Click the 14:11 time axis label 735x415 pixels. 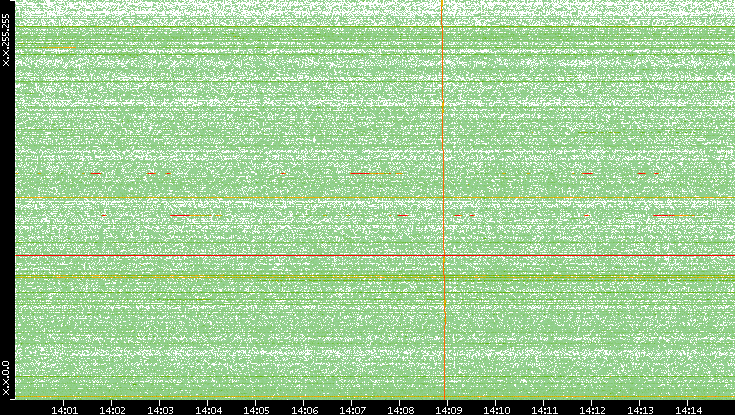544,410
